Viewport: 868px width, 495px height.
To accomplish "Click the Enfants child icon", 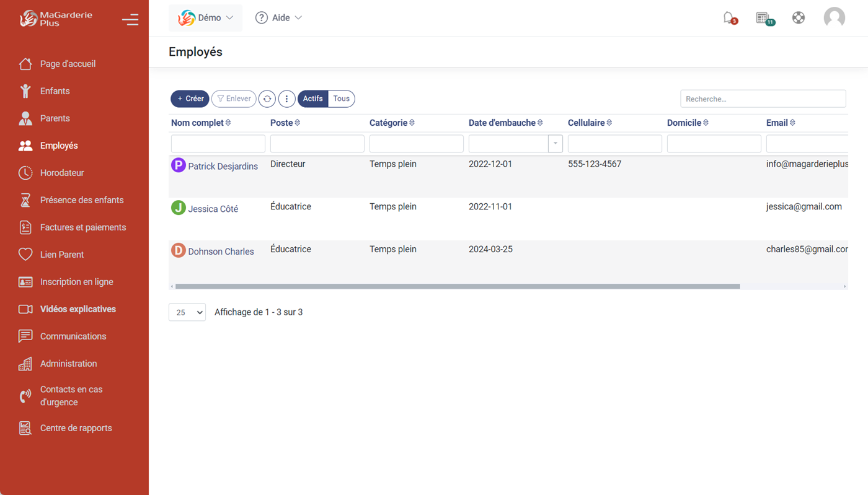I will pyautogui.click(x=25, y=91).
